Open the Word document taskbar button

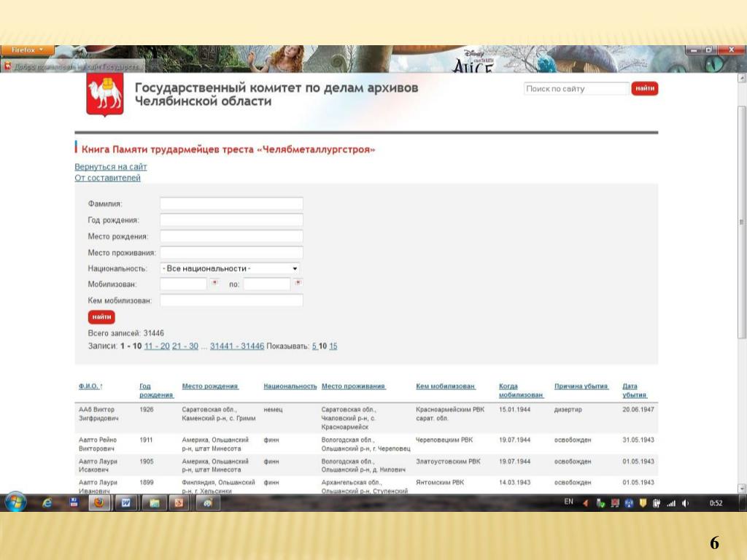125,503
